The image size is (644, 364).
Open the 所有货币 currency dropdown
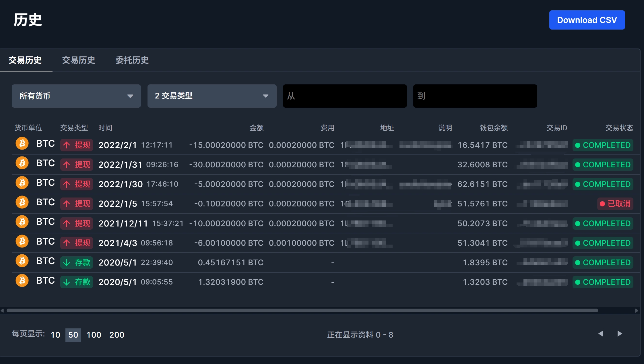coord(76,96)
